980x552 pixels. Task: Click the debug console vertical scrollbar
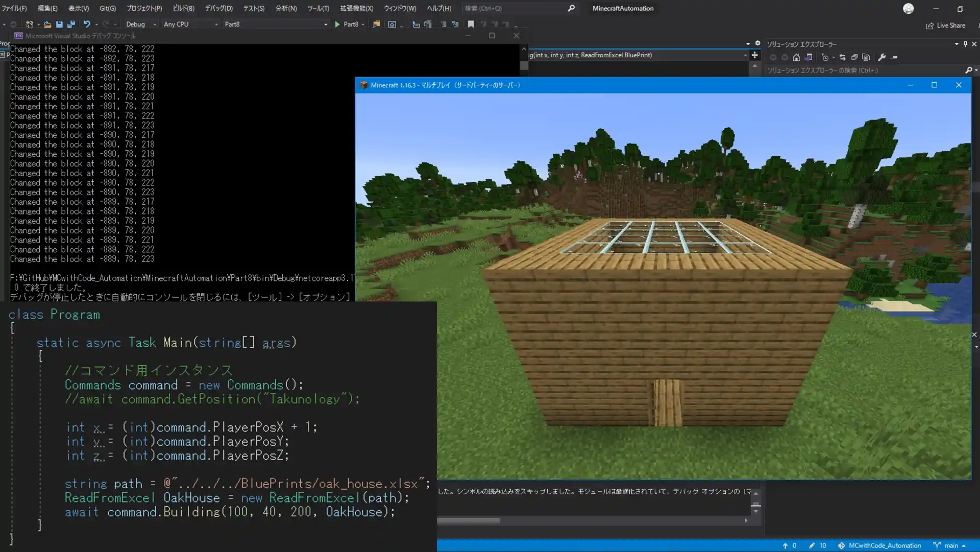(x=524, y=65)
